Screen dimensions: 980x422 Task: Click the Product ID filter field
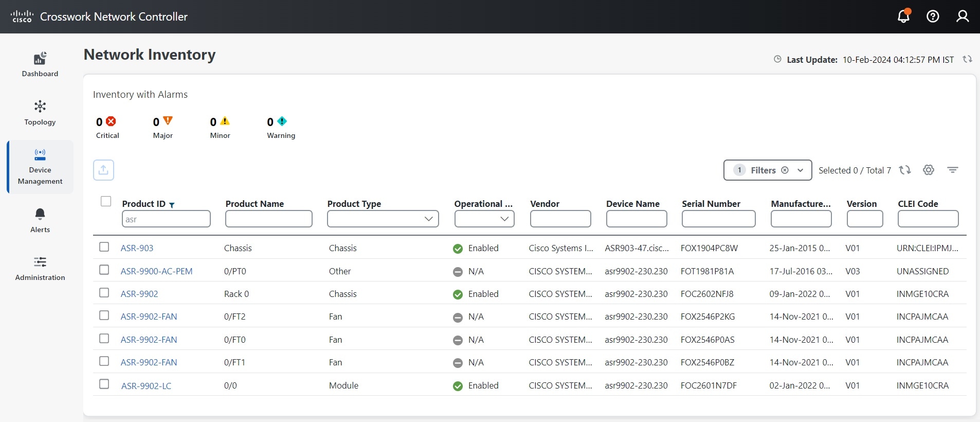(166, 219)
